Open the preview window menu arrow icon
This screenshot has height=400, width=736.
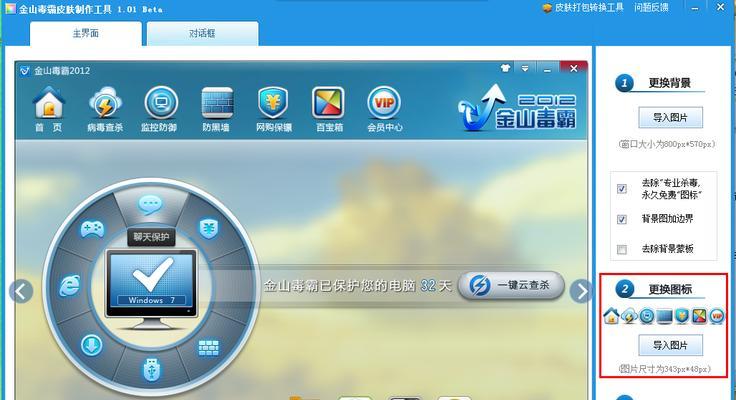525,69
